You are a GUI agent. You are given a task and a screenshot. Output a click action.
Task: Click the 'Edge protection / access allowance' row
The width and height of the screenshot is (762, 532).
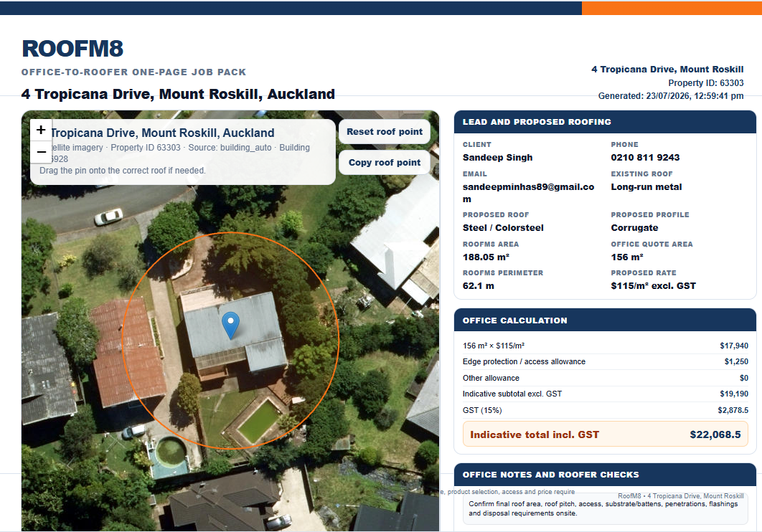(605, 361)
